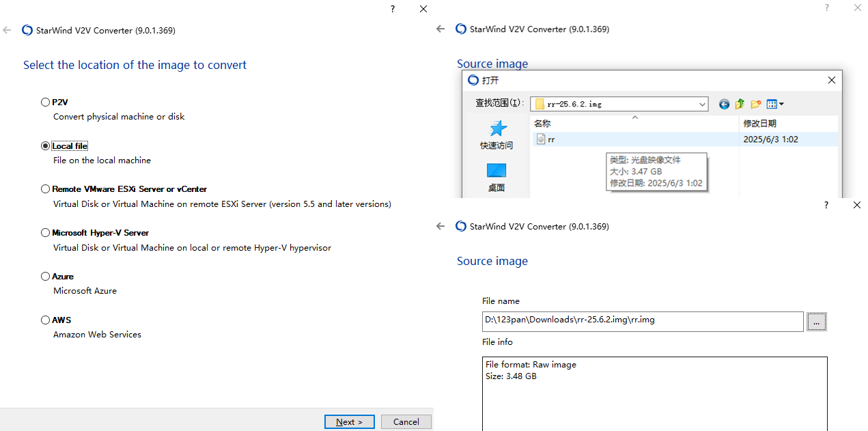The height and width of the screenshot is (431, 868).
Task: Open the view menu in 打开 dialog
Action: point(775,105)
